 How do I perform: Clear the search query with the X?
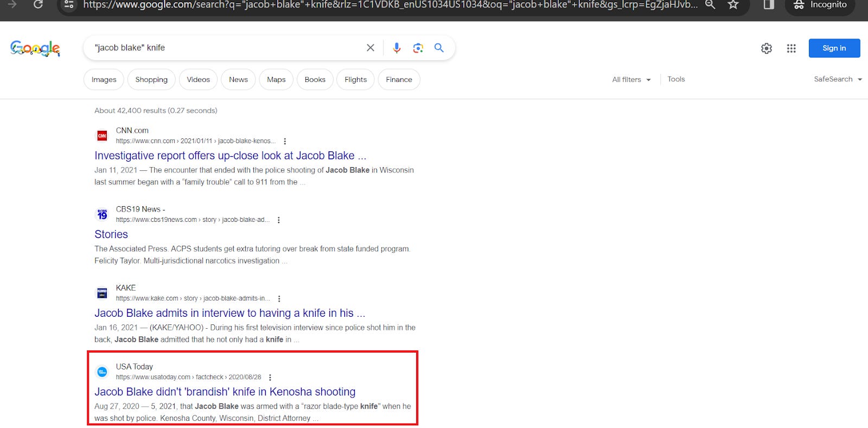371,48
